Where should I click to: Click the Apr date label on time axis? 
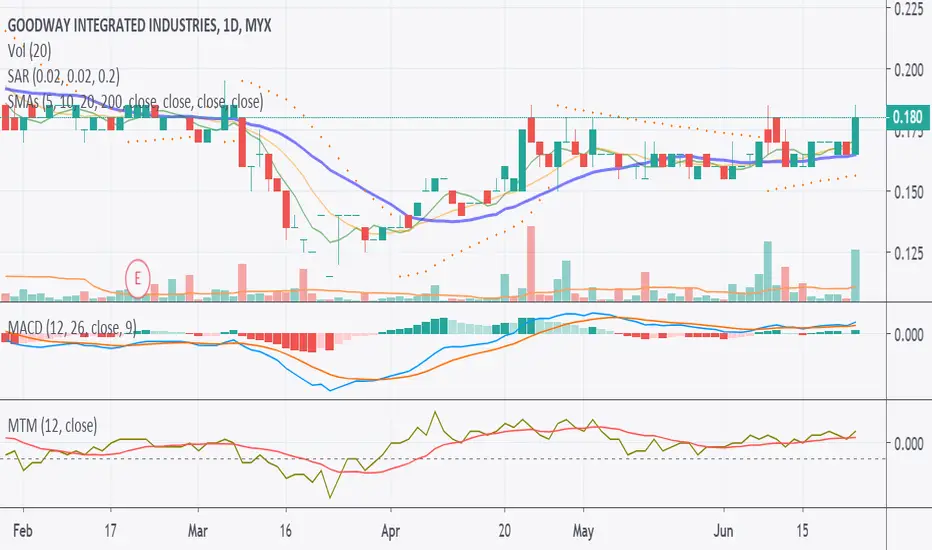click(390, 530)
